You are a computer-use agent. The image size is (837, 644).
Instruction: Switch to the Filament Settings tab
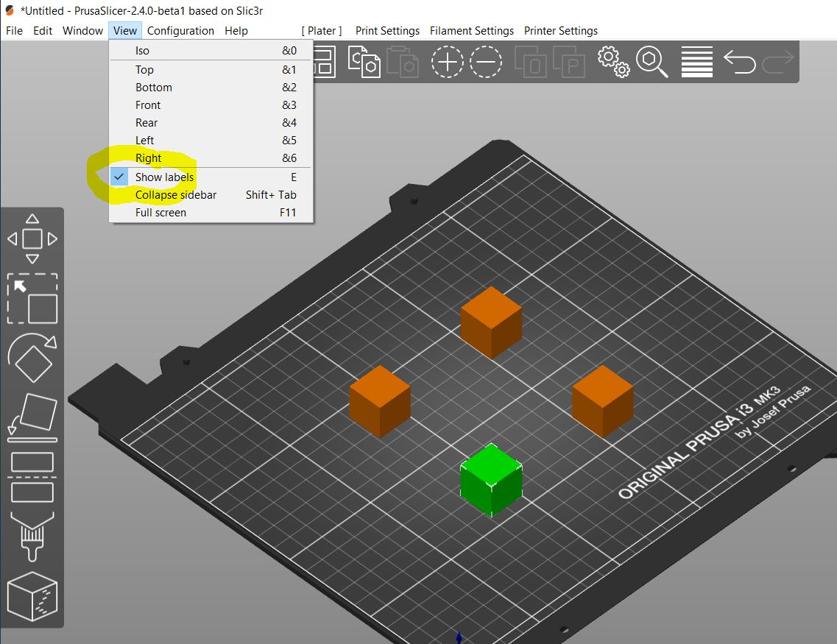pyautogui.click(x=472, y=30)
